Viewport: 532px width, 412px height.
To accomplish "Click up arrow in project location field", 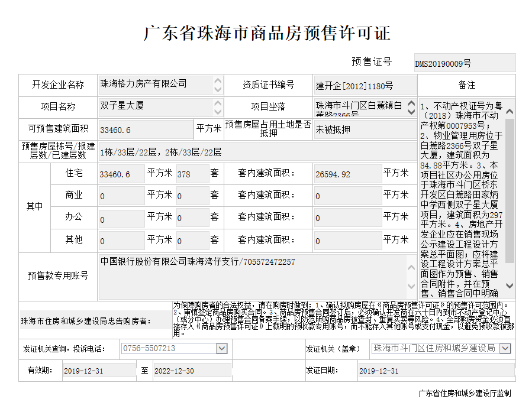I will [x=411, y=103].
